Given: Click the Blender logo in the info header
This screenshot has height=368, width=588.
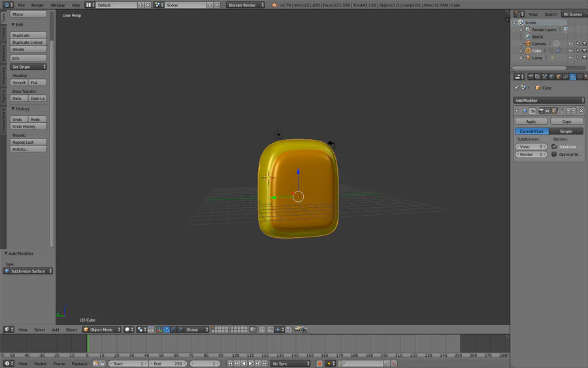Looking at the screenshot, I should [274, 5].
